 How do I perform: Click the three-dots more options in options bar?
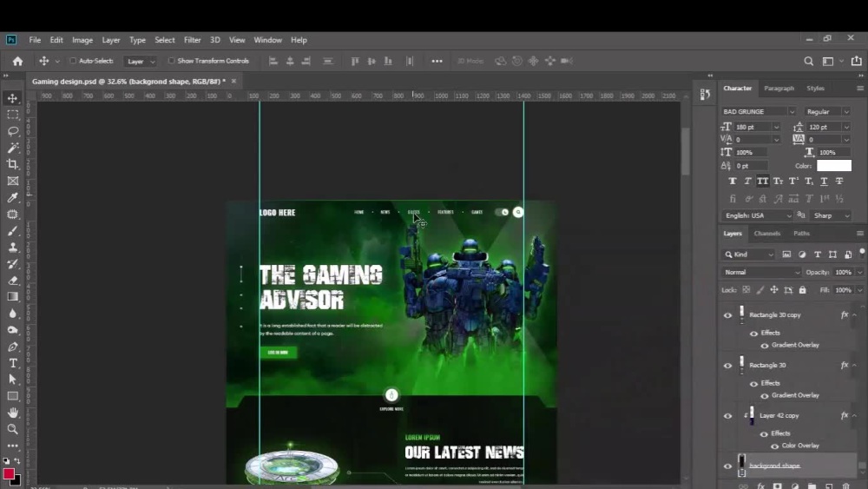437,61
